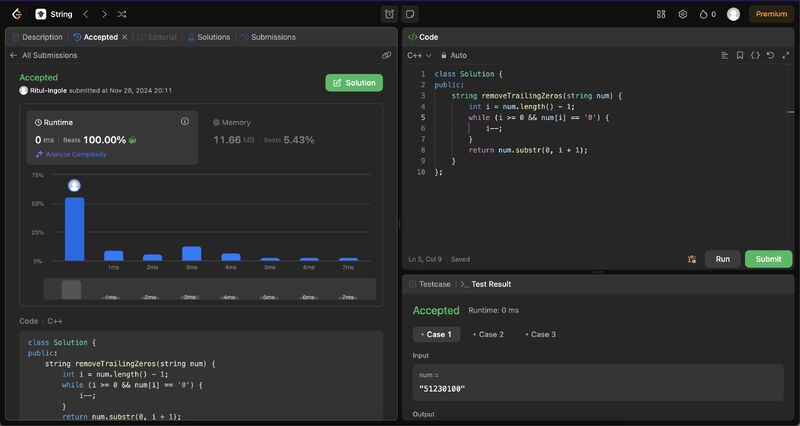Go to next problem with right chevron
800x426 pixels.
pyautogui.click(x=104, y=14)
